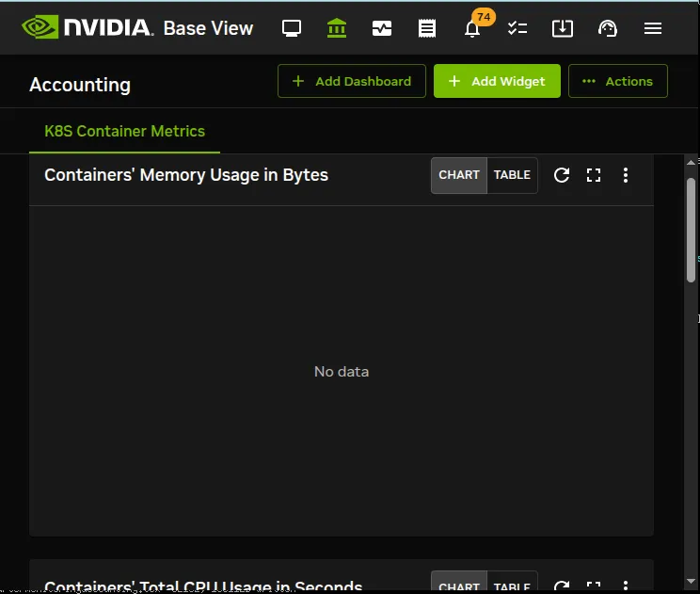Click the Accounting page heading
Viewport: 700px width, 594px height.
click(x=80, y=85)
